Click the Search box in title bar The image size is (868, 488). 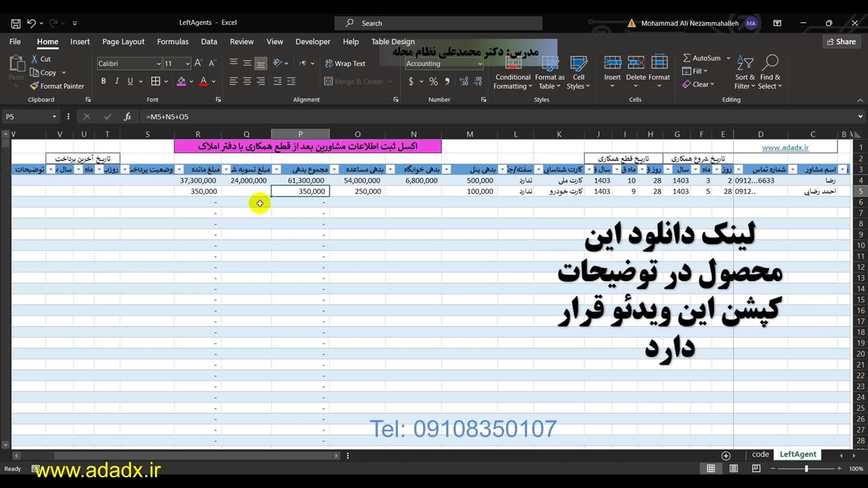tap(438, 23)
